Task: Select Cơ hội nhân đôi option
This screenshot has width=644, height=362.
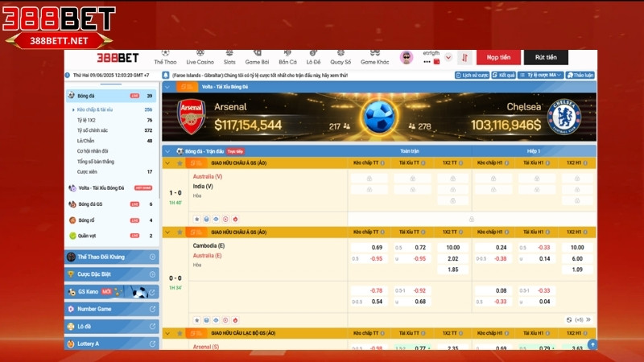Action: coord(93,151)
